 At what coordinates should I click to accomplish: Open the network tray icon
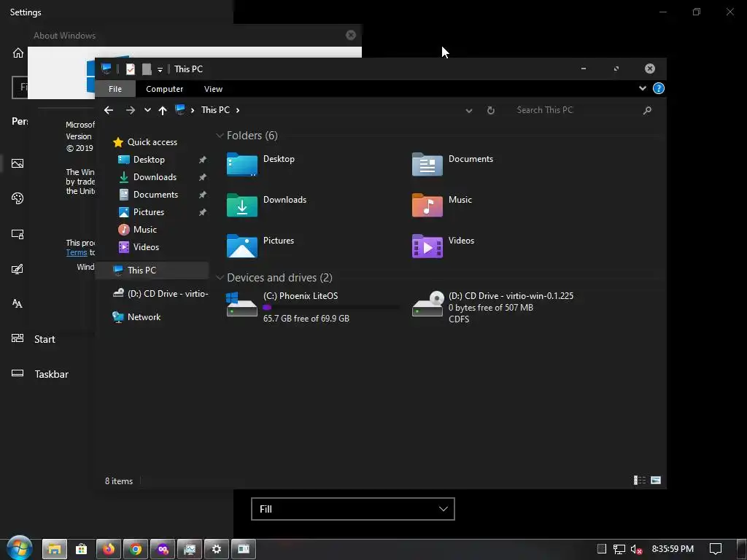[x=619, y=549]
